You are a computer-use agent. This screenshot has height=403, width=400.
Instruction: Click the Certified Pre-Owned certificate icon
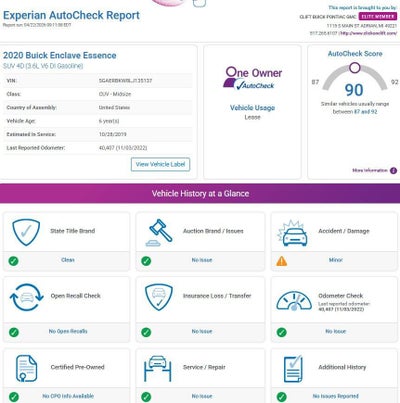coord(26,368)
